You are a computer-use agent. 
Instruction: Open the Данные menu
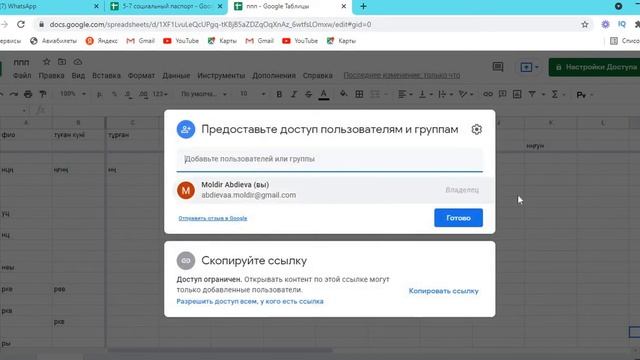click(x=176, y=76)
